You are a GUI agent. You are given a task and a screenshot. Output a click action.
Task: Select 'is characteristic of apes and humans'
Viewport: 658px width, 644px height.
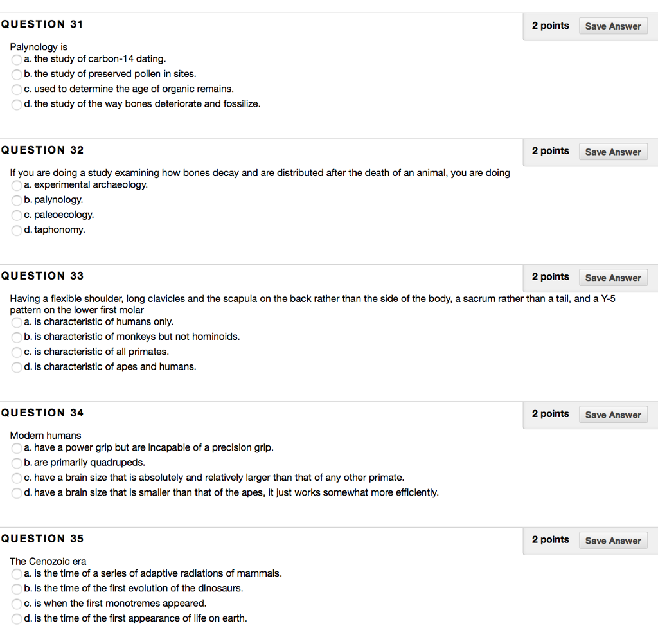pos(16,368)
